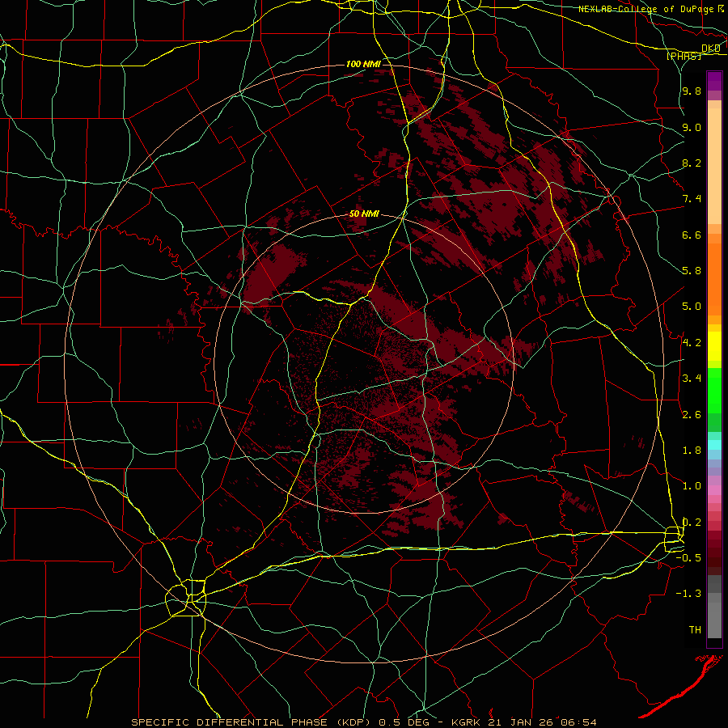The width and height of the screenshot is (728, 728).
Task: Select the 2.6 value on the scale
Action: 692,415
